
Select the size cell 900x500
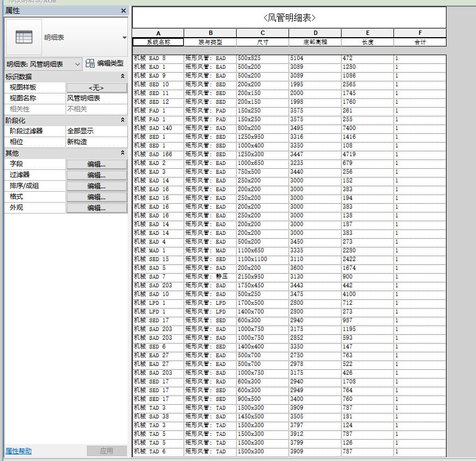(x=262, y=399)
